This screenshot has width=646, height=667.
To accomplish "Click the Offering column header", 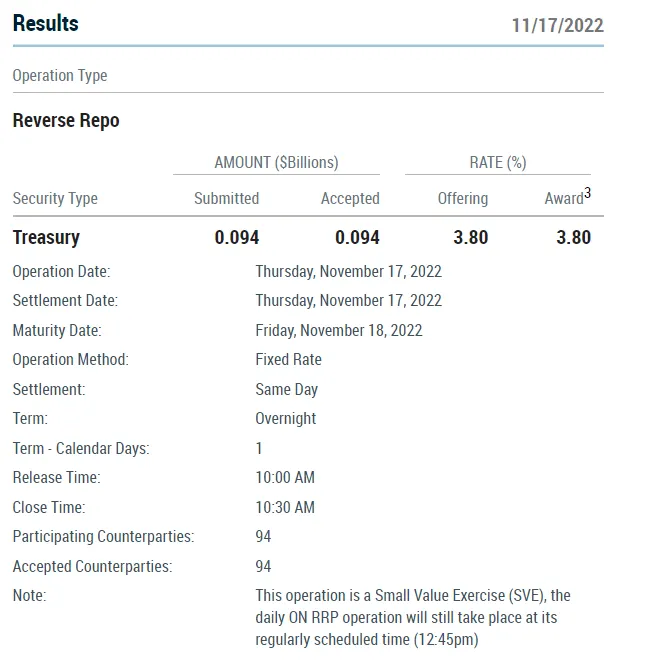I will (x=462, y=198).
